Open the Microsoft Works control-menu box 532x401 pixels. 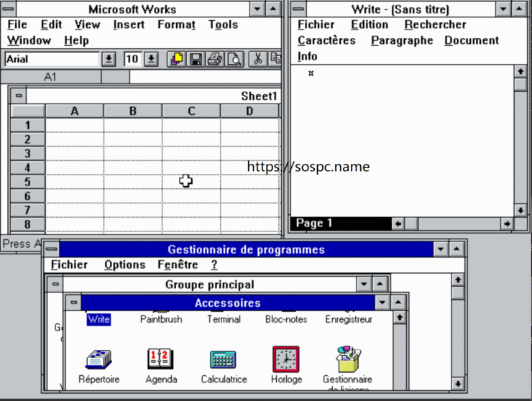[x=8, y=9]
